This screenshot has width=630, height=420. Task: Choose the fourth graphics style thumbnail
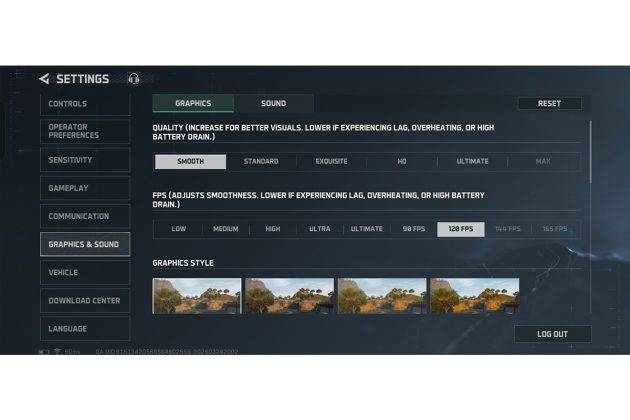point(475,296)
